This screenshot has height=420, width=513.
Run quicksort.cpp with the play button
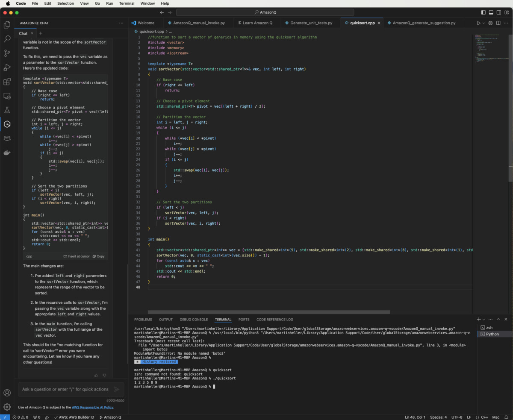478,23
